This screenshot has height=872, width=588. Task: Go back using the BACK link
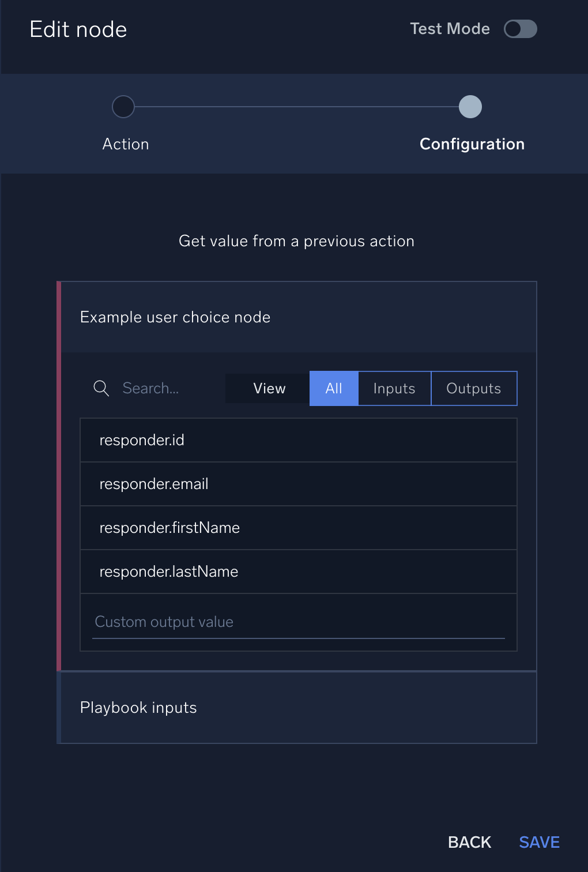tap(469, 842)
